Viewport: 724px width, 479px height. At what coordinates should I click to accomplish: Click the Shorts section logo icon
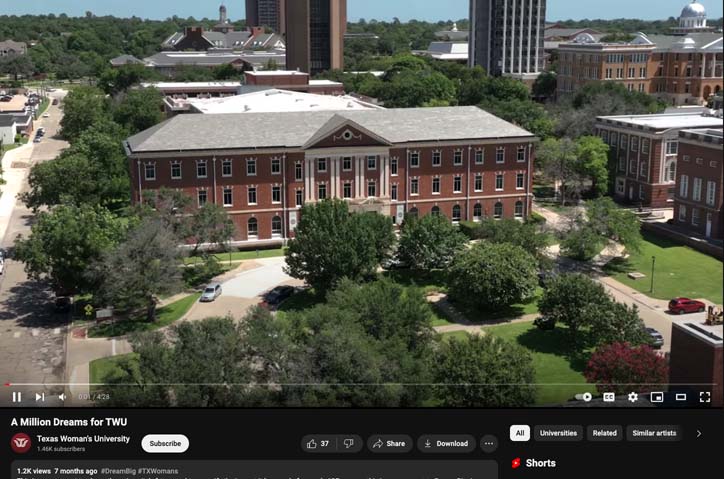(516, 463)
